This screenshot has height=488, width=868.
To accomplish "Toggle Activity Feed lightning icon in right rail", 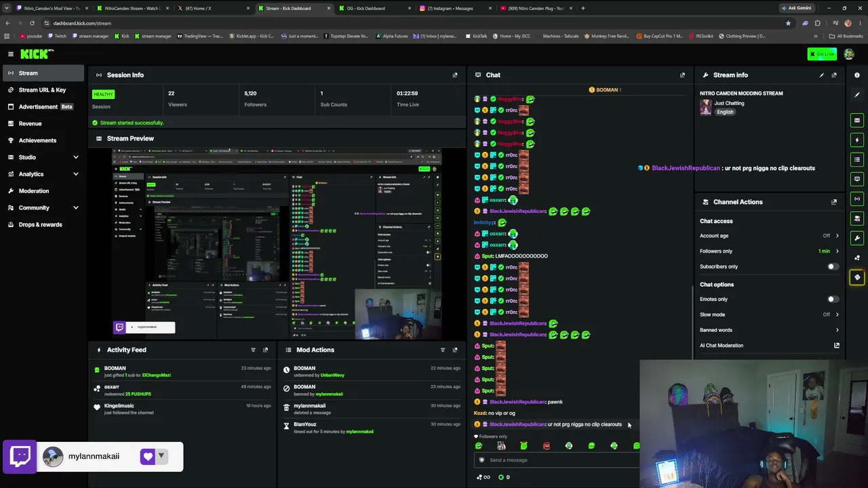I will pyautogui.click(x=857, y=140).
